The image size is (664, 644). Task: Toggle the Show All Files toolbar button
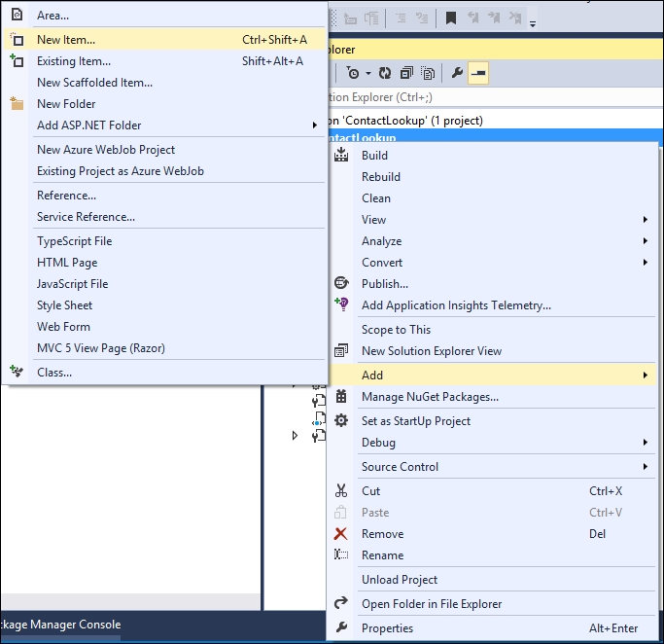click(428, 73)
